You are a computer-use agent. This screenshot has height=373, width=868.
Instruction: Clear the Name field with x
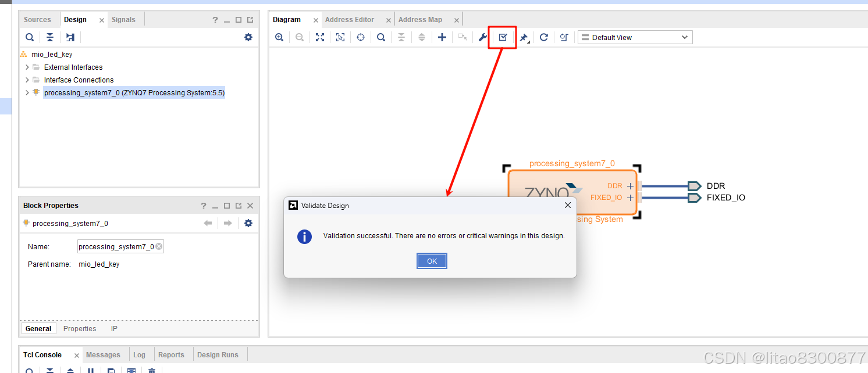(159, 247)
